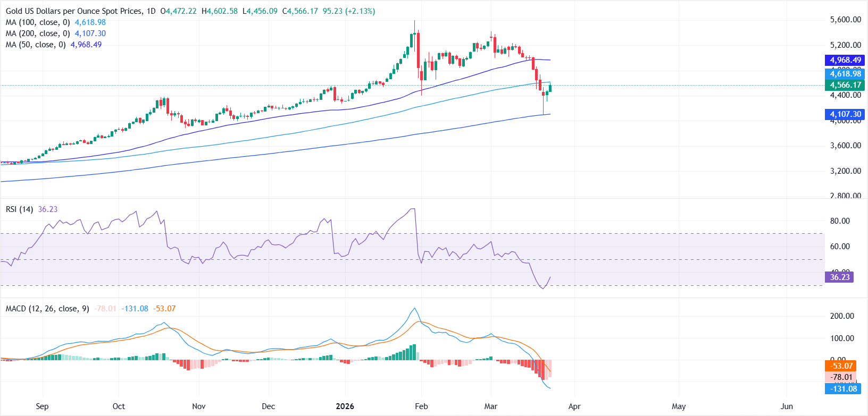Click the 95.23 (+2.13%) change value

[349, 11]
